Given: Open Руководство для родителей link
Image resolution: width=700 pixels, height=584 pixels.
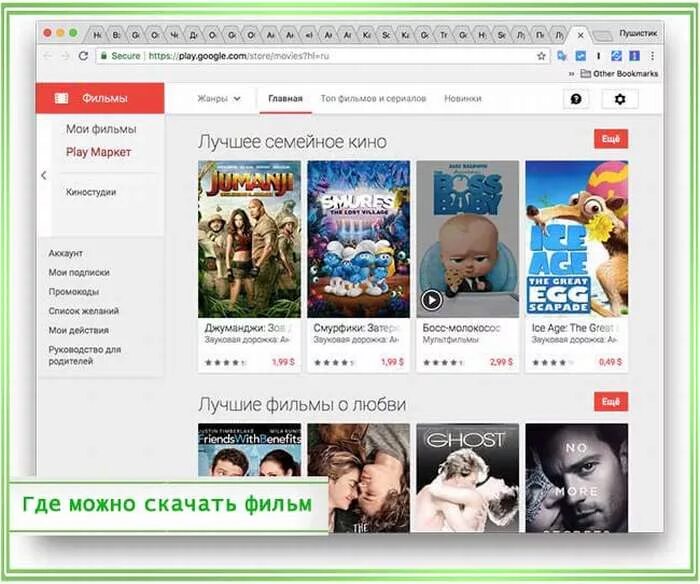Looking at the screenshot, I should point(85,355).
